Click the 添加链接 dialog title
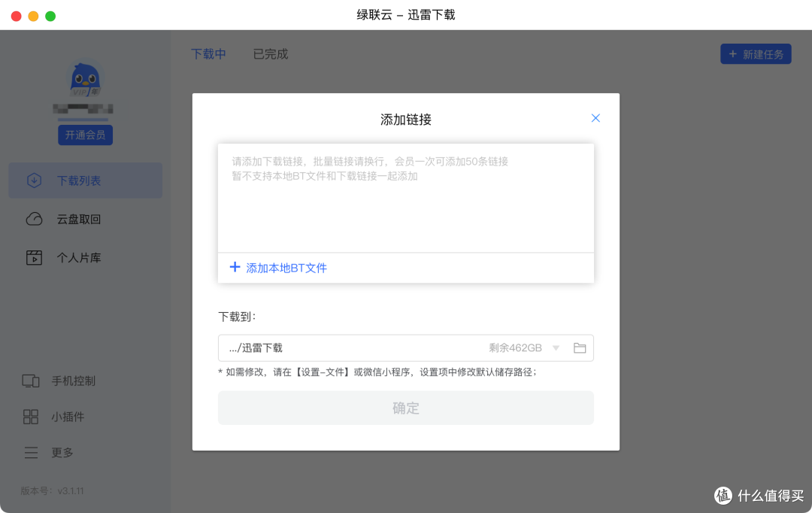812x513 pixels. point(405,120)
